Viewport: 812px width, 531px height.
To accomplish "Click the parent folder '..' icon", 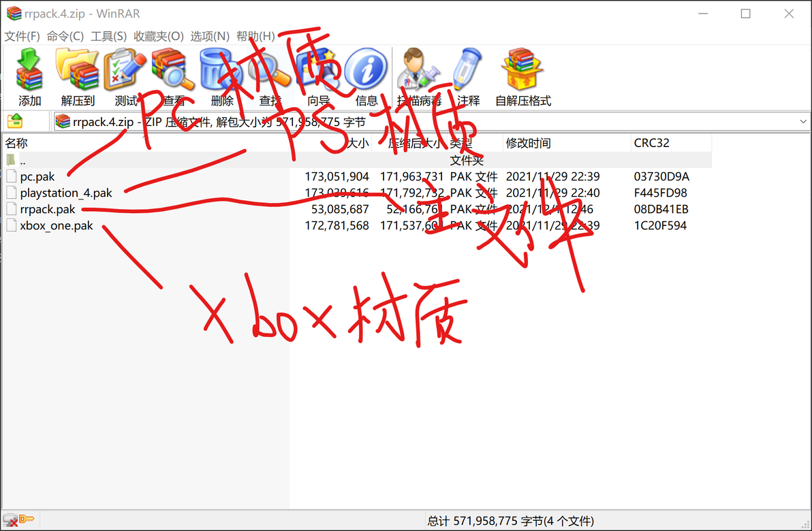I will tap(11, 160).
